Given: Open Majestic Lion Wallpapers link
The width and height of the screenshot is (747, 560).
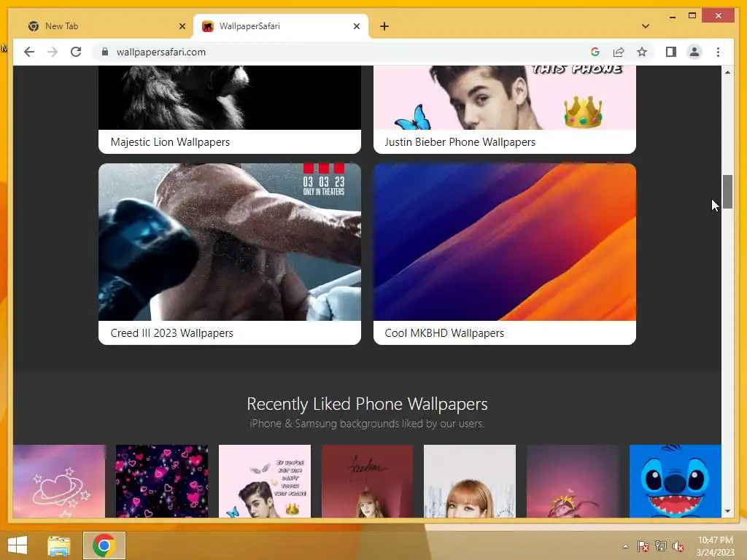Looking at the screenshot, I should coord(170,142).
